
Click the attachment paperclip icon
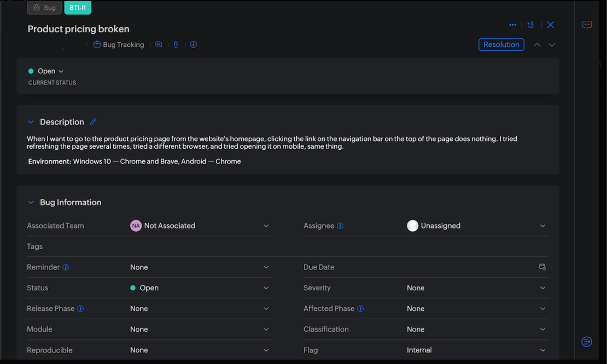[176, 44]
